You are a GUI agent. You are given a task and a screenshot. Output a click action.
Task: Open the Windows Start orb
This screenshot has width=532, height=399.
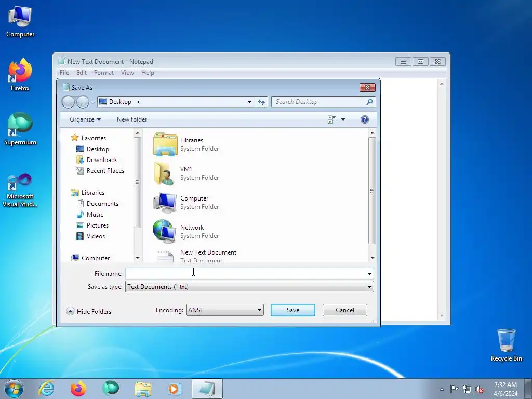[x=14, y=389]
